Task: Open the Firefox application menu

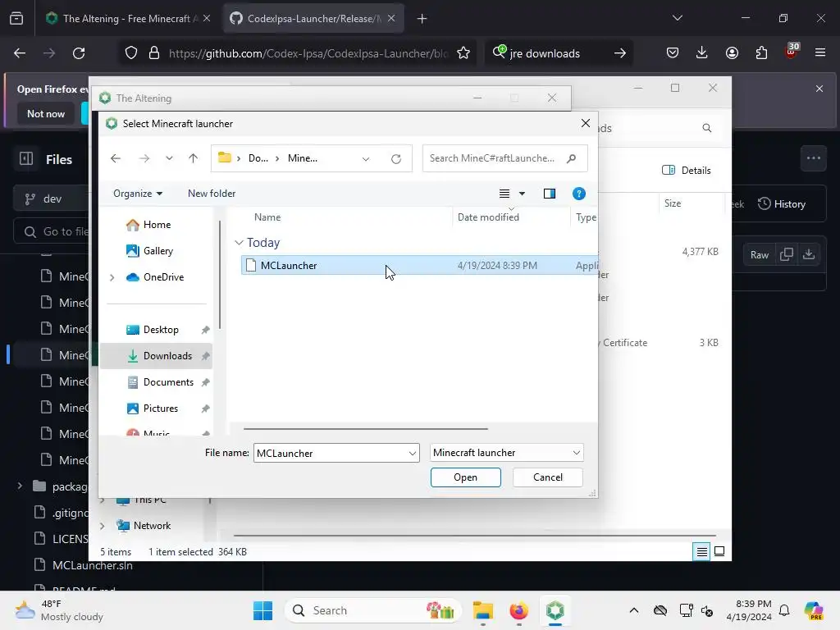Action: click(820, 52)
